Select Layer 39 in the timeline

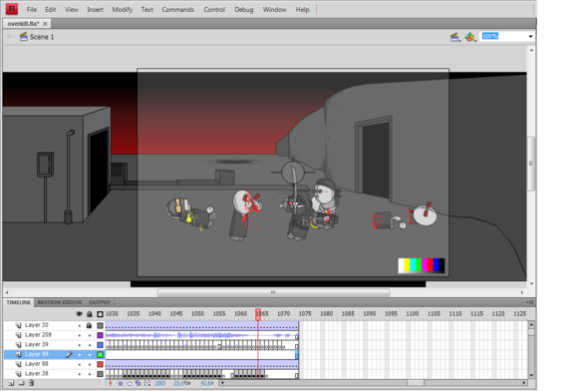click(36, 344)
